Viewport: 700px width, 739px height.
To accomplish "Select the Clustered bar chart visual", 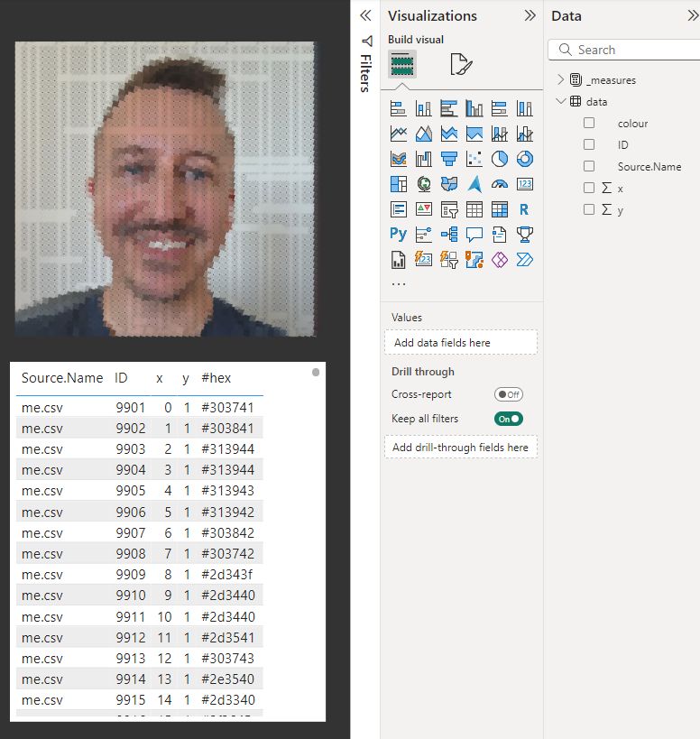I will pos(449,109).
